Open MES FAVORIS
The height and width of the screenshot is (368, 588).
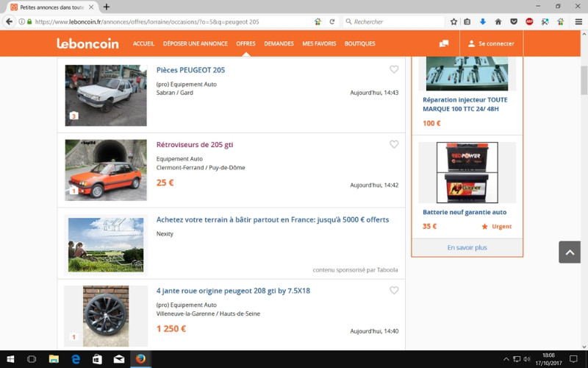pyautogui.click(x=319, y=43)
